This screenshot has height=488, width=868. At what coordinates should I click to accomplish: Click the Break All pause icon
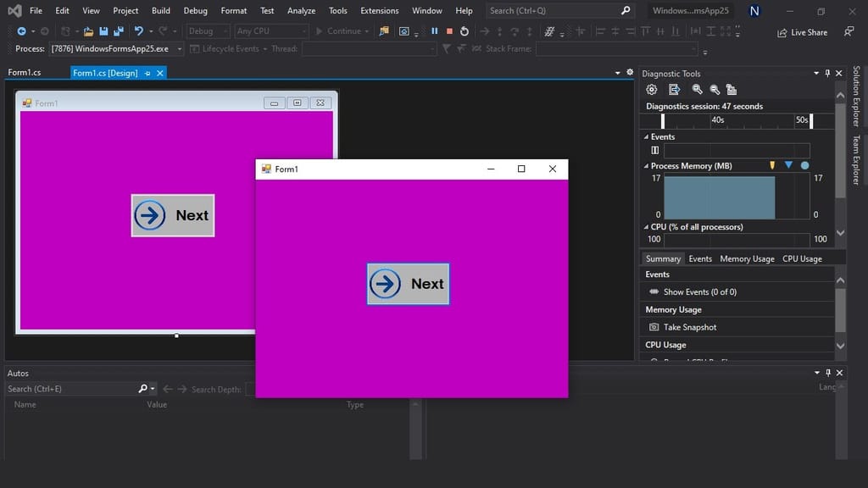click(433, 30)
